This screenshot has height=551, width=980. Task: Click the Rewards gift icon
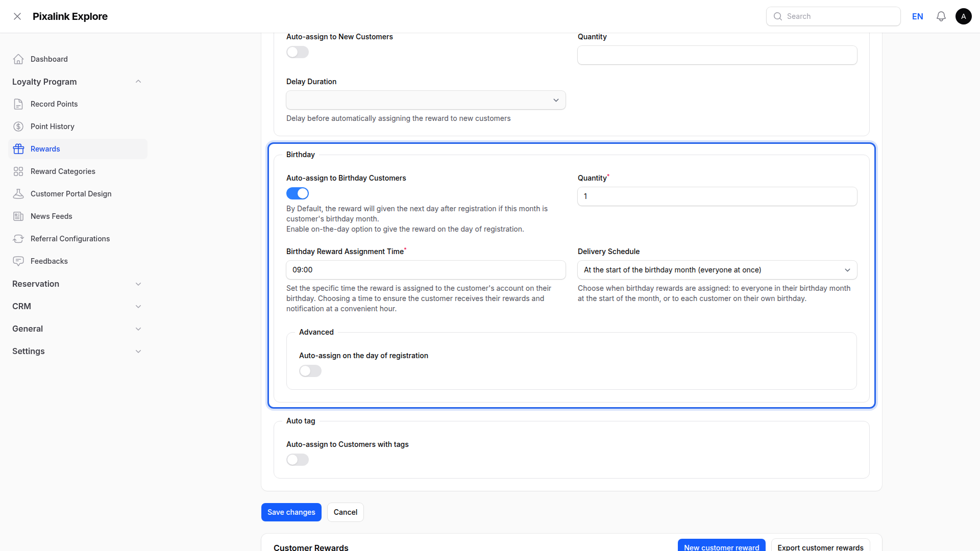click(x=18, y=149)
